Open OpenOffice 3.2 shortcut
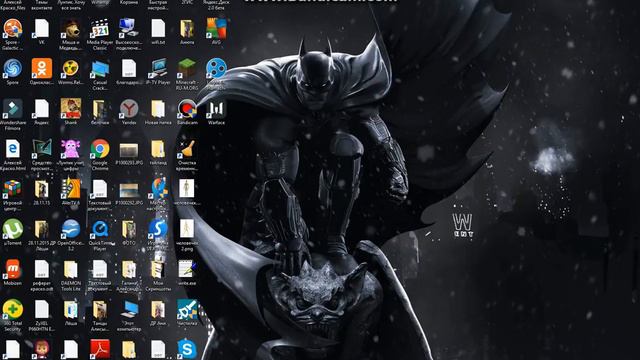Screen dimensions: 640x360 (71, 229)
